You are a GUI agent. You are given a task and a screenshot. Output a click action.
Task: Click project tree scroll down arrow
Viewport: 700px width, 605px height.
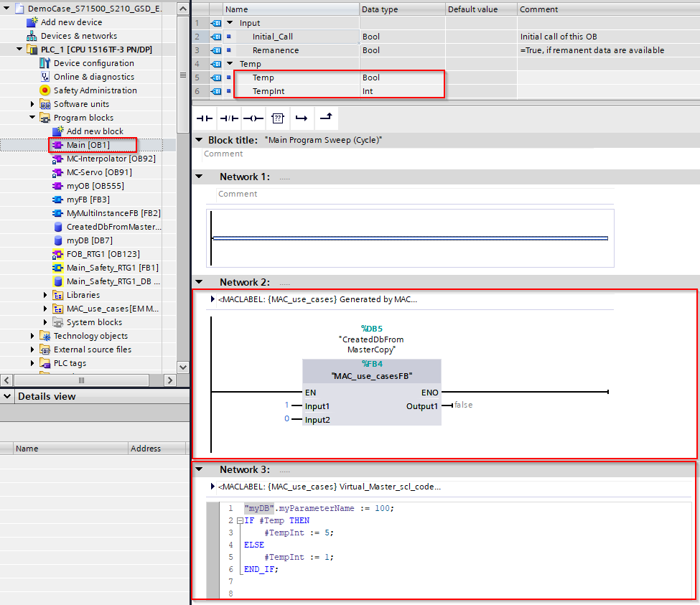[x=183, y=367]
